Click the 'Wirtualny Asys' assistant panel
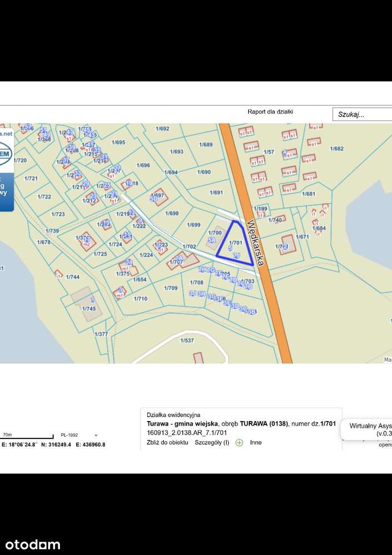This screenshot has height=555, width=392. pos(366,429)
